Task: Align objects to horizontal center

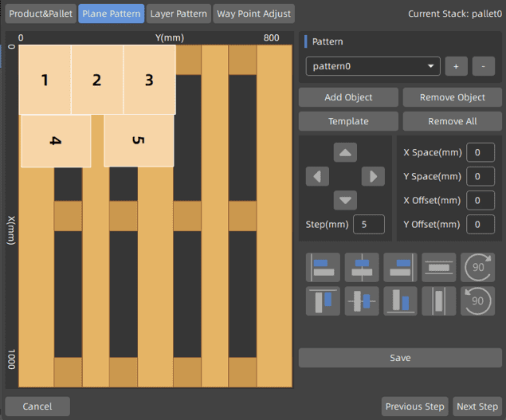Action: 362,267
